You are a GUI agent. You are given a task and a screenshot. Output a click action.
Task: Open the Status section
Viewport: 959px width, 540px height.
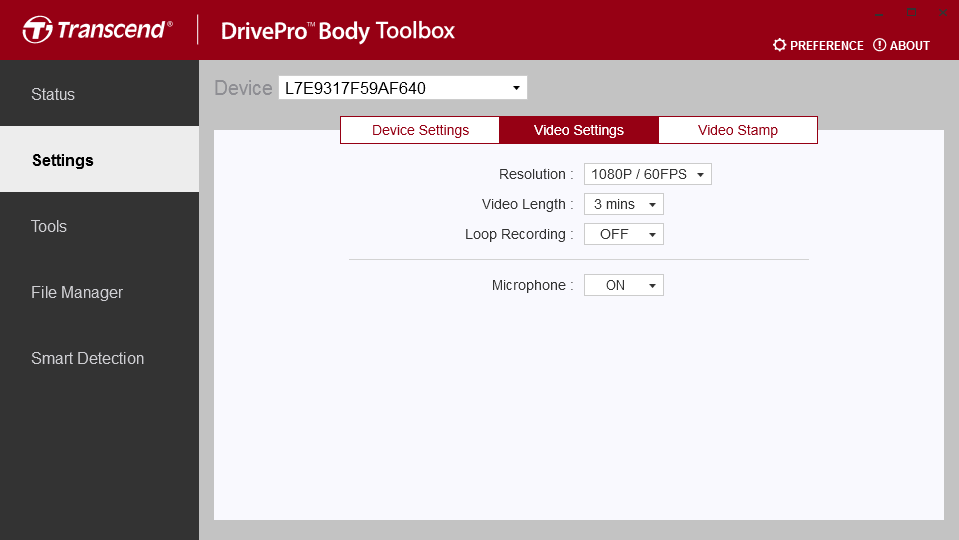click(99, 94)
